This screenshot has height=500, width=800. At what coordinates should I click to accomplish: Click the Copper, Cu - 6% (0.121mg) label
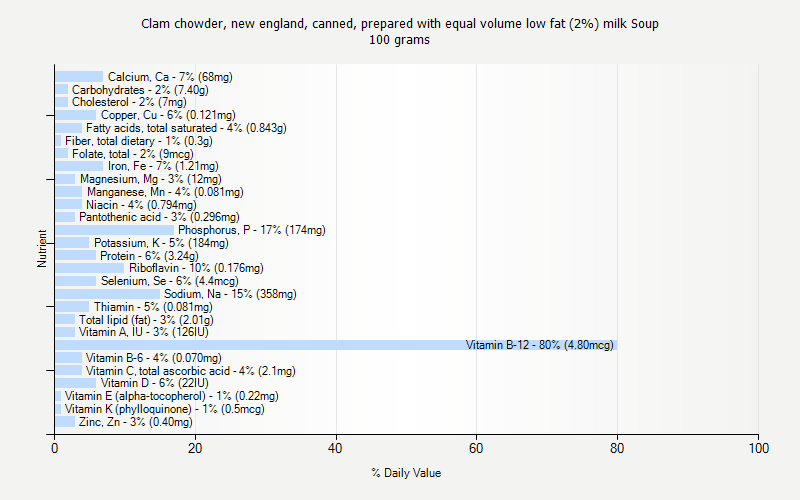point(168,115)
